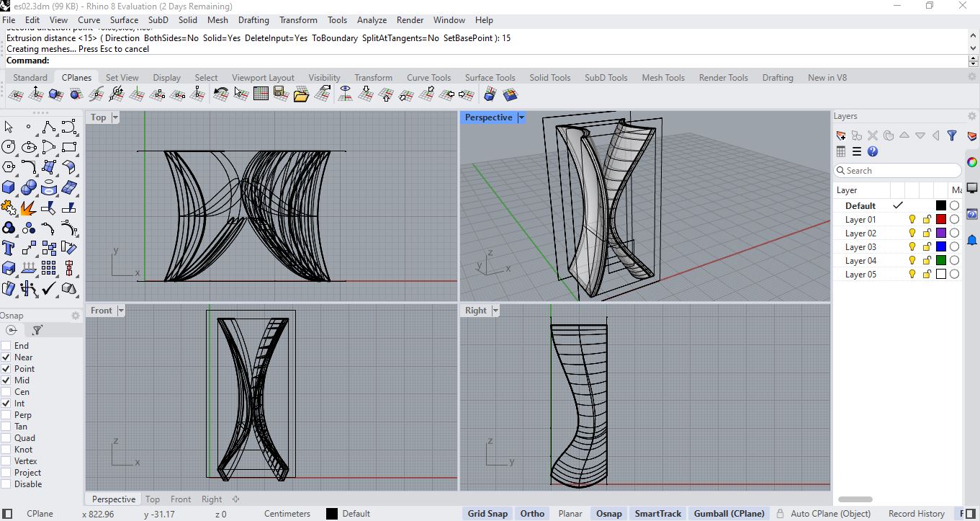The height and width of the screenshot is (521, 980).
Task: Select the Box solid tool
Action: [x=9, y=187]
